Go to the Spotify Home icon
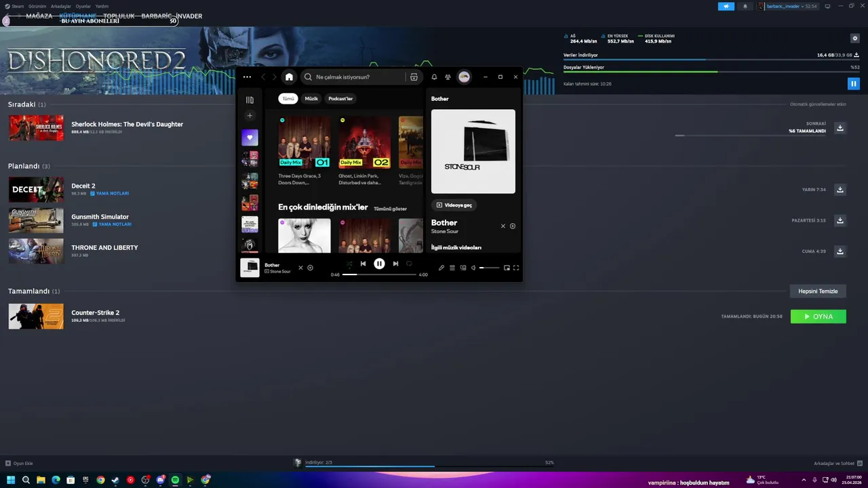This screenshot has height=488, width=868. pyautogui.click(x=289, y=77)
